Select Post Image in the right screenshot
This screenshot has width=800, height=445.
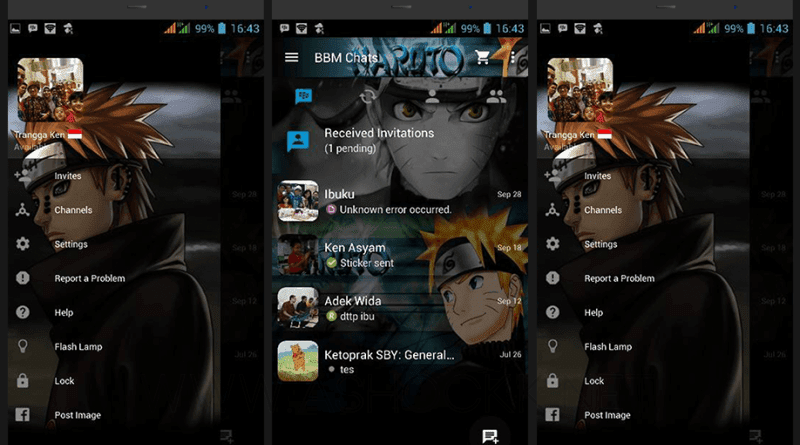click(x=607, y=415)
